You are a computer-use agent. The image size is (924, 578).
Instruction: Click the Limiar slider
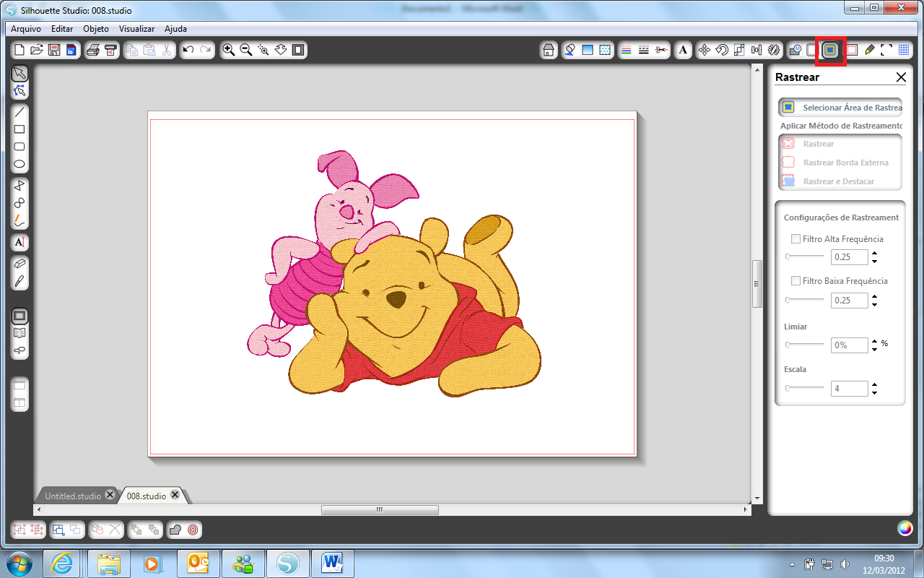(x=804, y=345)
